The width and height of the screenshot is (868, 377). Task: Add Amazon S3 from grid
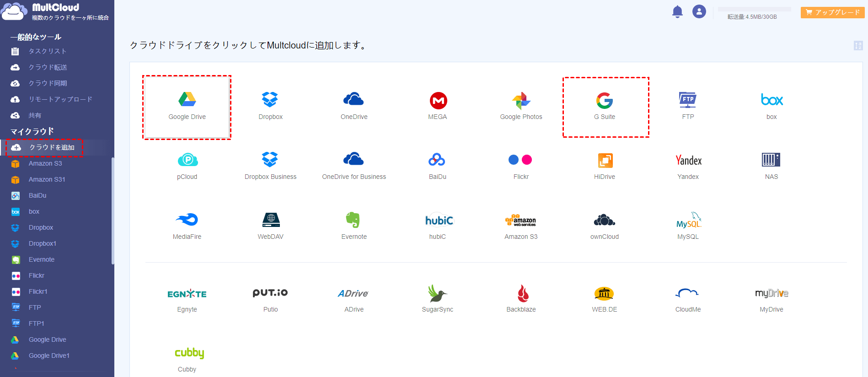(521, 227)
